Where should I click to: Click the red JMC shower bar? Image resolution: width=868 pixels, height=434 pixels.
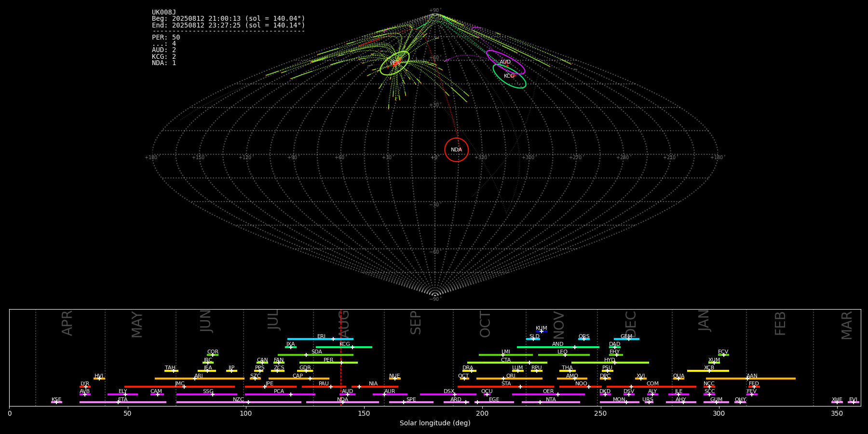tap(179, 386)
